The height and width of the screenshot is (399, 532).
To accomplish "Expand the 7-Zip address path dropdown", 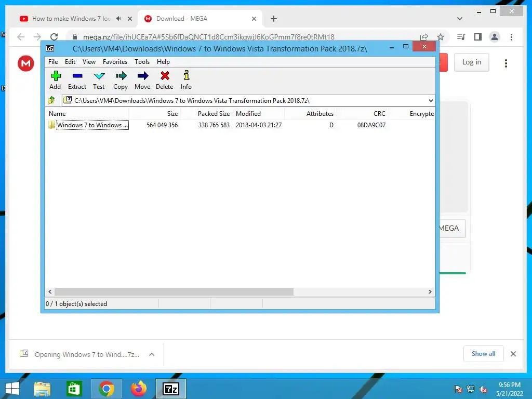I will click(431, 100).
